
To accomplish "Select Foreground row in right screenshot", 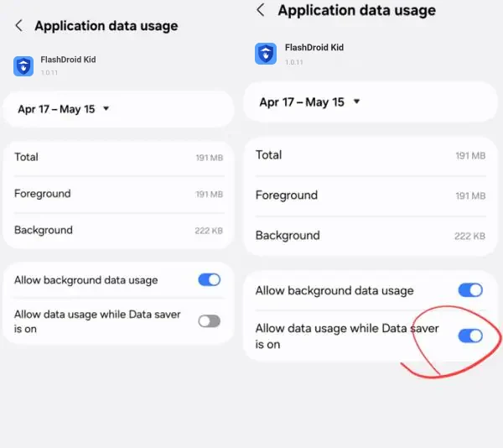I will (x=371, y=195).
